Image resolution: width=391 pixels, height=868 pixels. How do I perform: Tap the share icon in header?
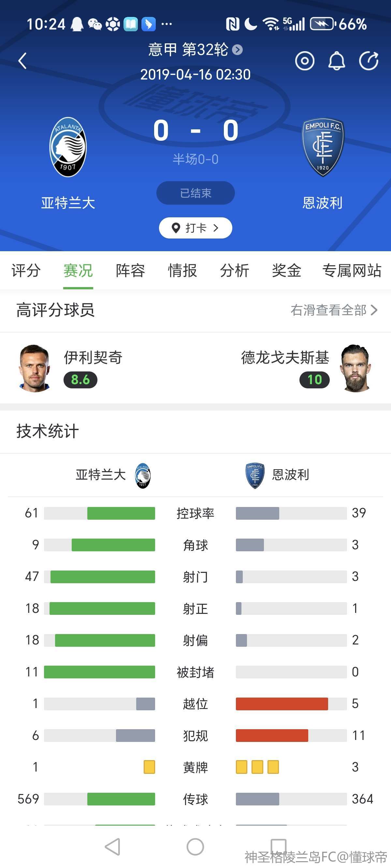coord(369,61)
